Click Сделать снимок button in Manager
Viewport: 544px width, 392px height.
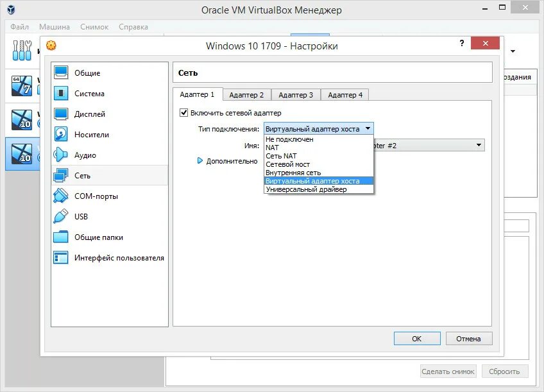tap(448, 371)
